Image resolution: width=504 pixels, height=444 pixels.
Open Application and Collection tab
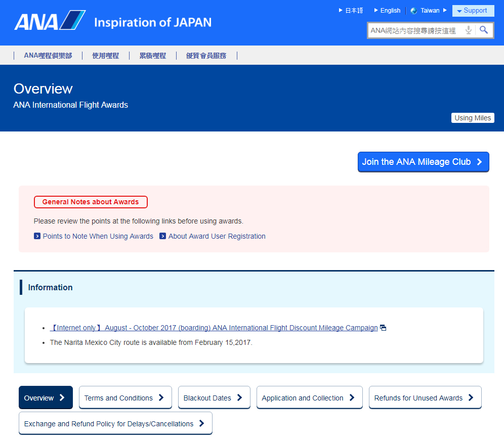[310, 397]
